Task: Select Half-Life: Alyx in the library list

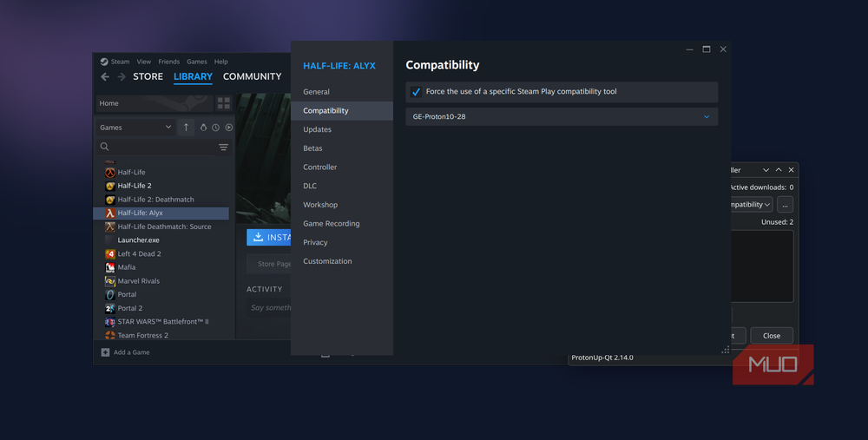Action: (161, 213)
